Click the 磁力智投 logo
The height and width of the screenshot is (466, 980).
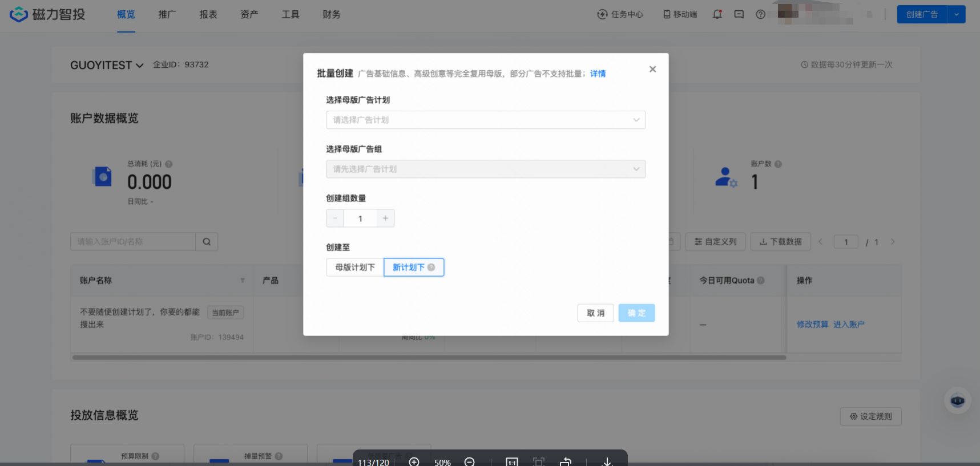pos(47,14)
